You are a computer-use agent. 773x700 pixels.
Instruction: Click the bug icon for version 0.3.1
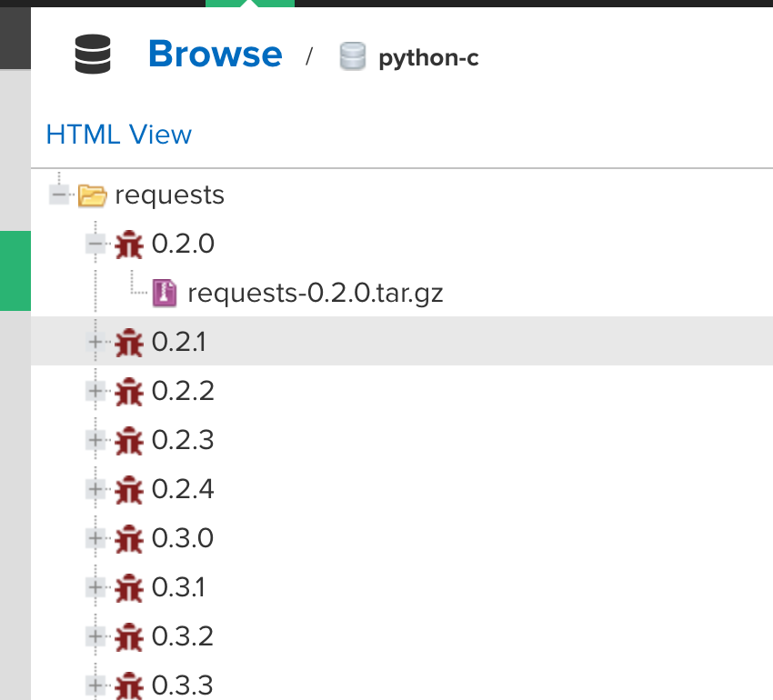coord(129,587)
